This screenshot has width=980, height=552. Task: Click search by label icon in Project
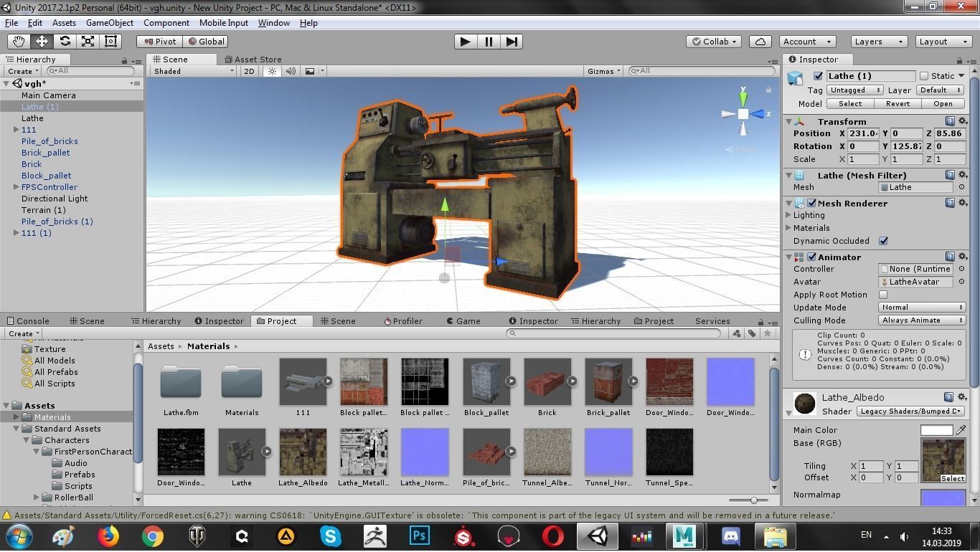pos(752,333)
